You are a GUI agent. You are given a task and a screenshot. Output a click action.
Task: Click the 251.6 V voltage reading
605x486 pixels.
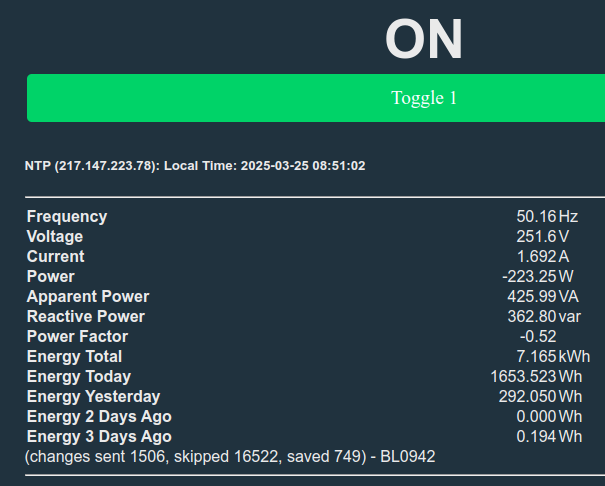pyautogui.click(x=542, y=236)
